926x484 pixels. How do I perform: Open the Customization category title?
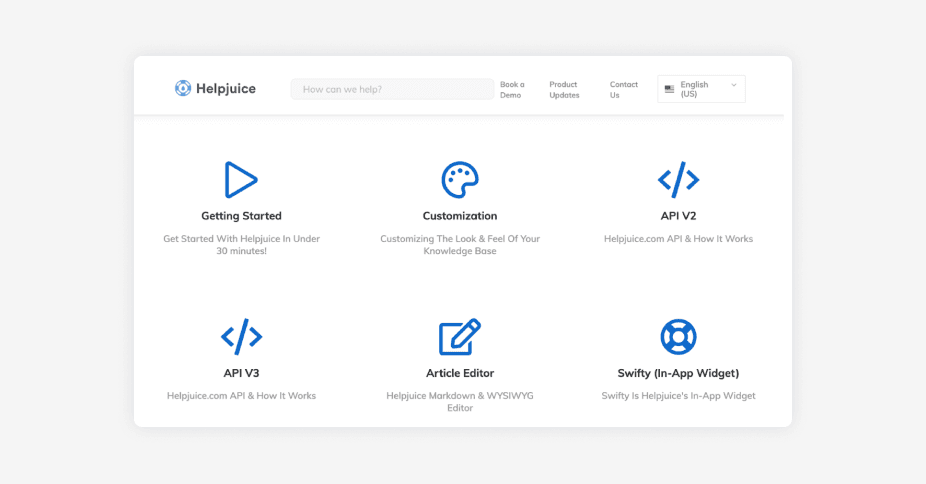click(460, 216)
